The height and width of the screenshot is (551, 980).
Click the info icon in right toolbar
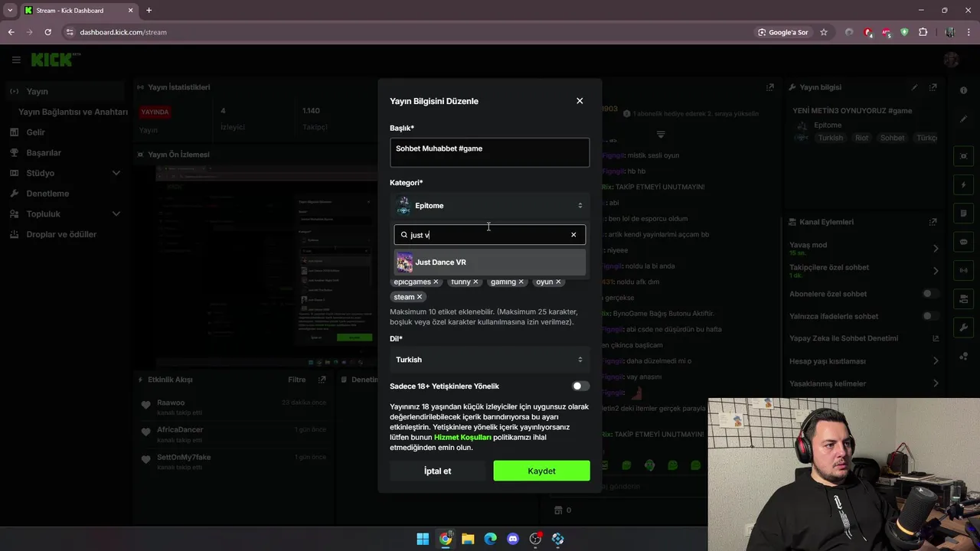pos(963,90)
